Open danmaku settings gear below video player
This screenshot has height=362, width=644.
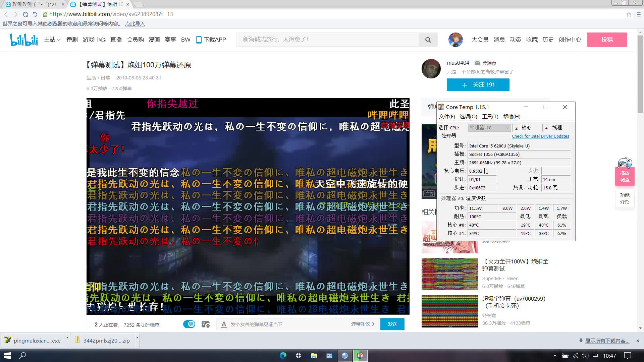[206, 324]
